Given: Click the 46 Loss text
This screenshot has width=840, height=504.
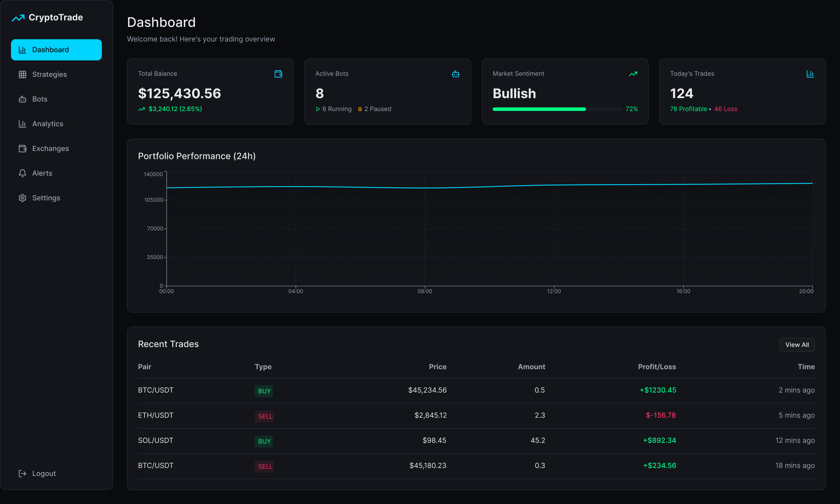Looking at the screenshot, I should 725,109.
